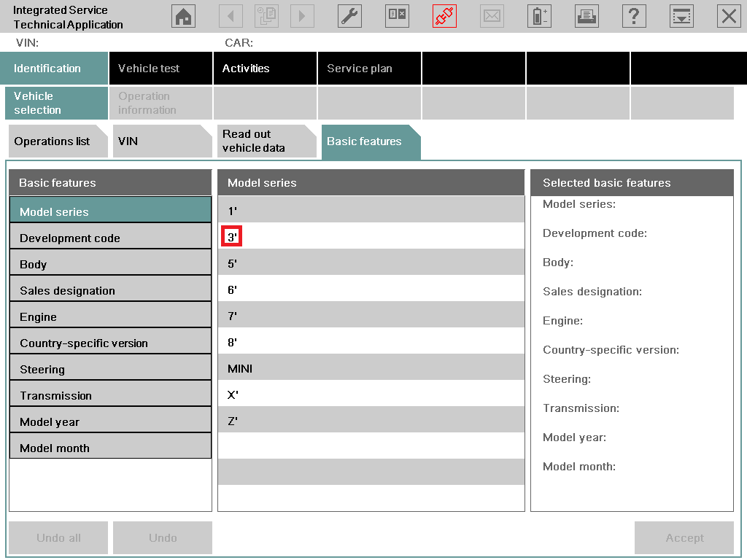This screenshot has height=560, width=747.
Task: Open the Activities tab
Action: (265, 69)
